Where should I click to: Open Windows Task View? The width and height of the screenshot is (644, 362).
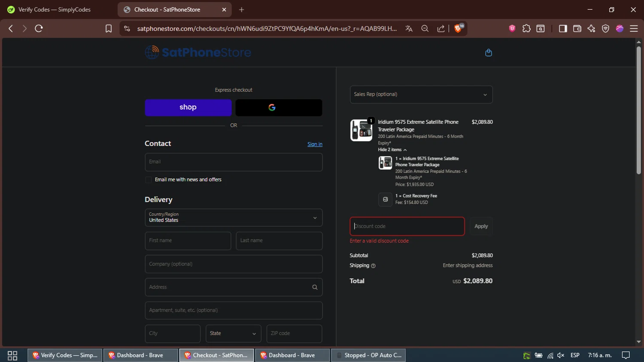pos(12,355)
